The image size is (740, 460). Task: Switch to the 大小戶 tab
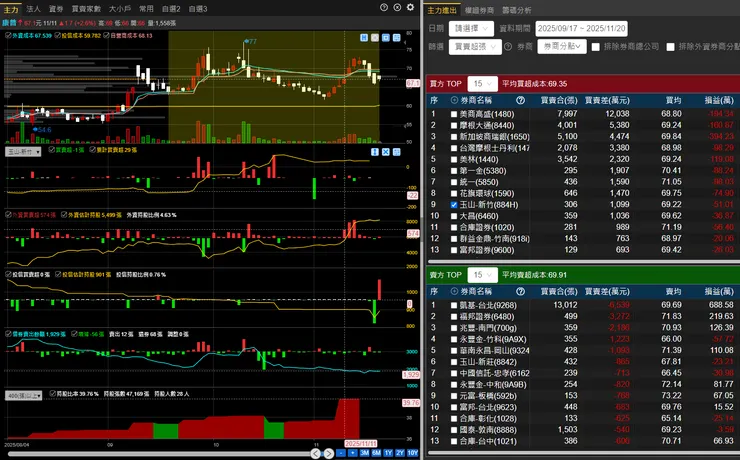click(x=120, y=8)
